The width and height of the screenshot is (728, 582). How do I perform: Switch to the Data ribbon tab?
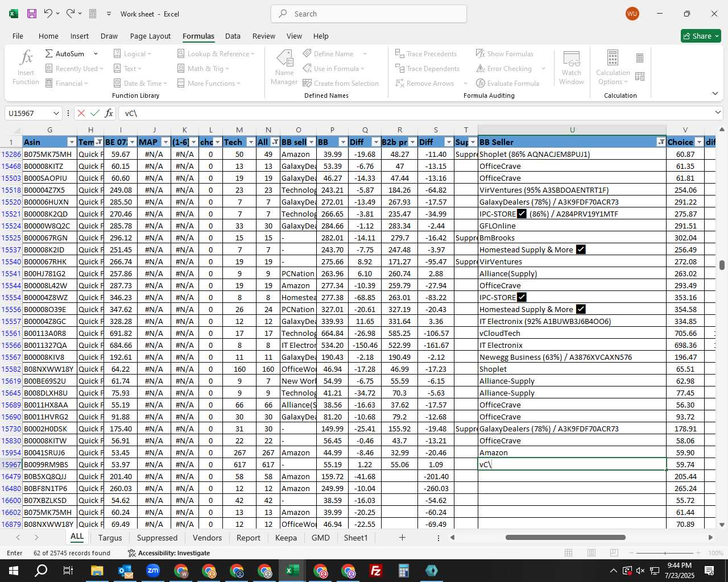233,36
